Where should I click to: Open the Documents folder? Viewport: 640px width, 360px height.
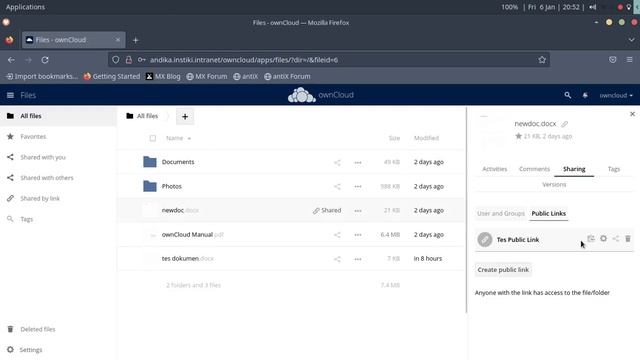click(x=178, y=162)
